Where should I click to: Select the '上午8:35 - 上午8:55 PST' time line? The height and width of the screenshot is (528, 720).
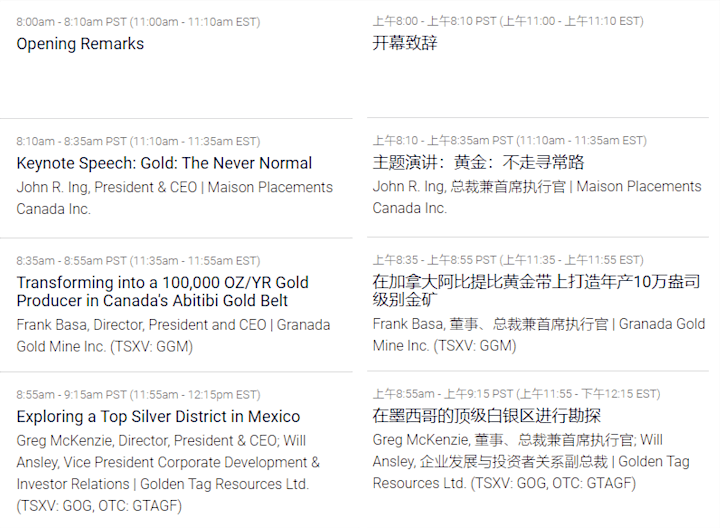coord(508,260)
